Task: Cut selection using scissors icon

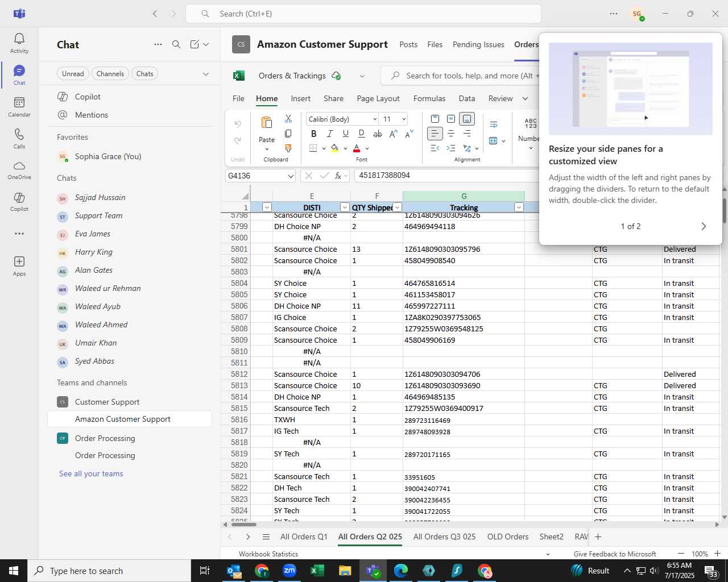Action: tap(288, 119)
